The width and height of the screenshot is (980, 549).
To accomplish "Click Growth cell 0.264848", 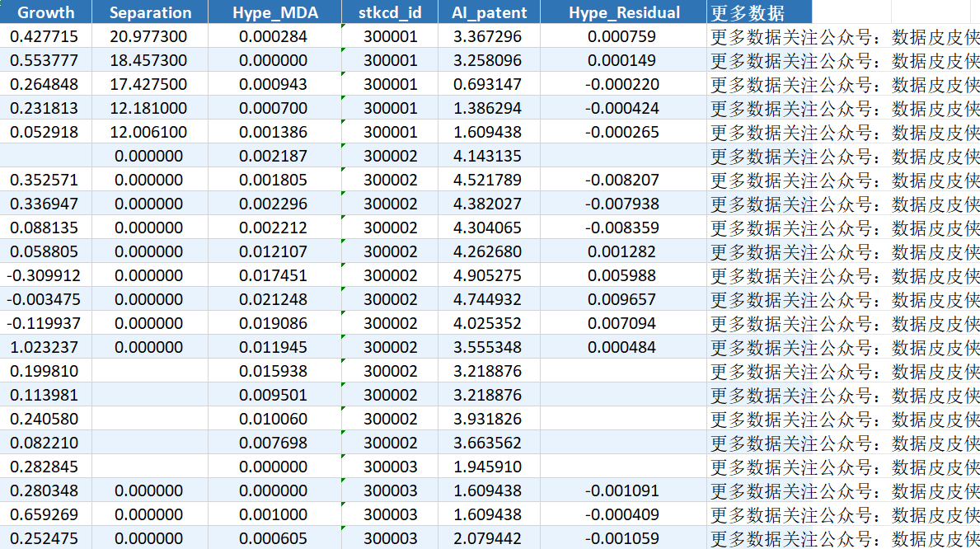I will tap(45, 84).
